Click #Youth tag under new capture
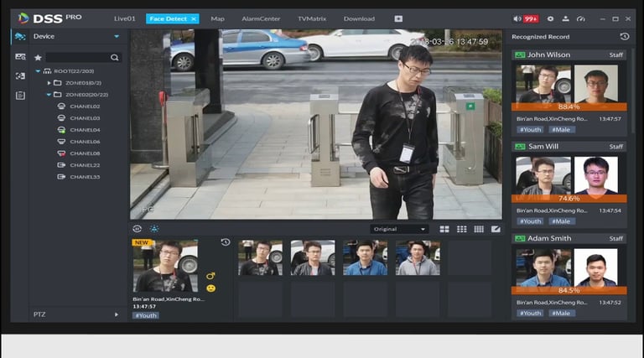 146,316
